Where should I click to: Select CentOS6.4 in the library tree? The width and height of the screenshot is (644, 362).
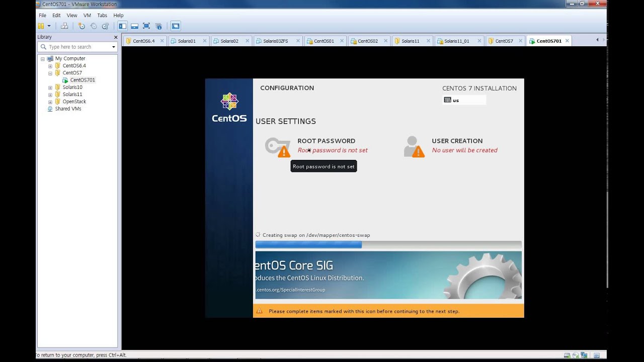click(x=74, y=66)
